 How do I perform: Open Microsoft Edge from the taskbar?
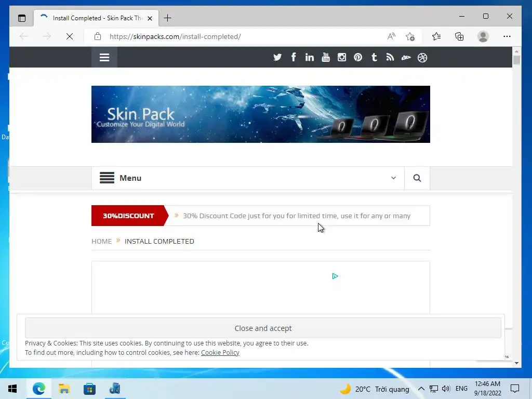point(38,389)
